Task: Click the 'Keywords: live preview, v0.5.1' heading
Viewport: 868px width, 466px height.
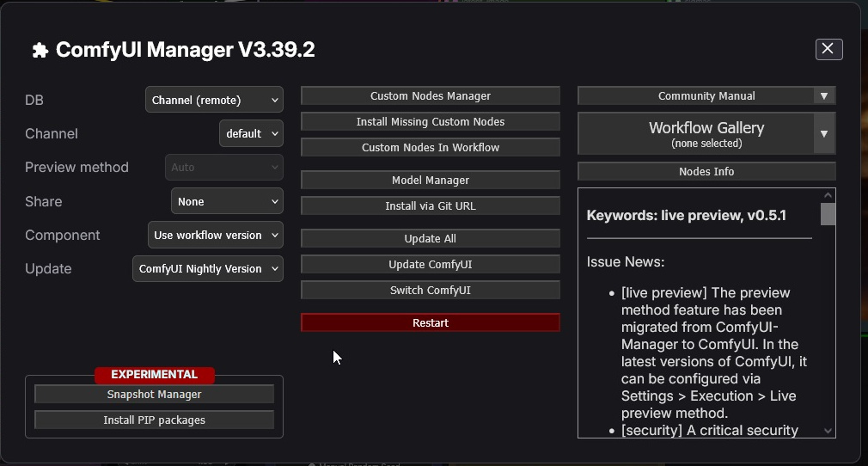Action: [686, 216]
